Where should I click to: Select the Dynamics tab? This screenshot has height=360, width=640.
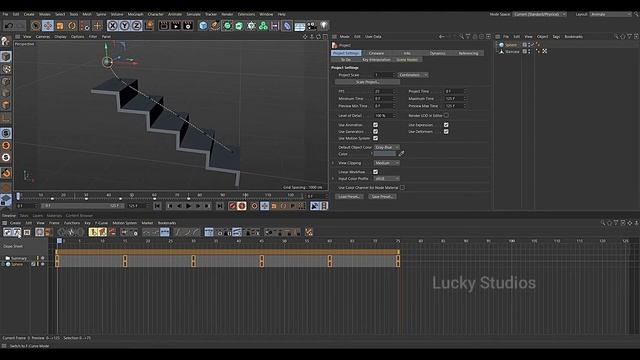coord(438,53)
